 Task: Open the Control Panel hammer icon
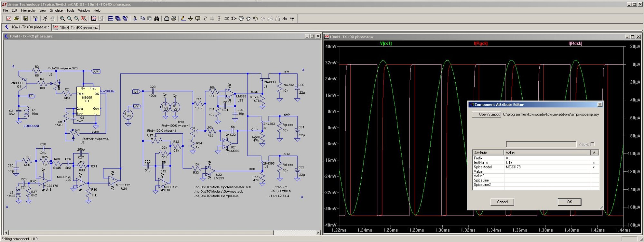point(35,19)
